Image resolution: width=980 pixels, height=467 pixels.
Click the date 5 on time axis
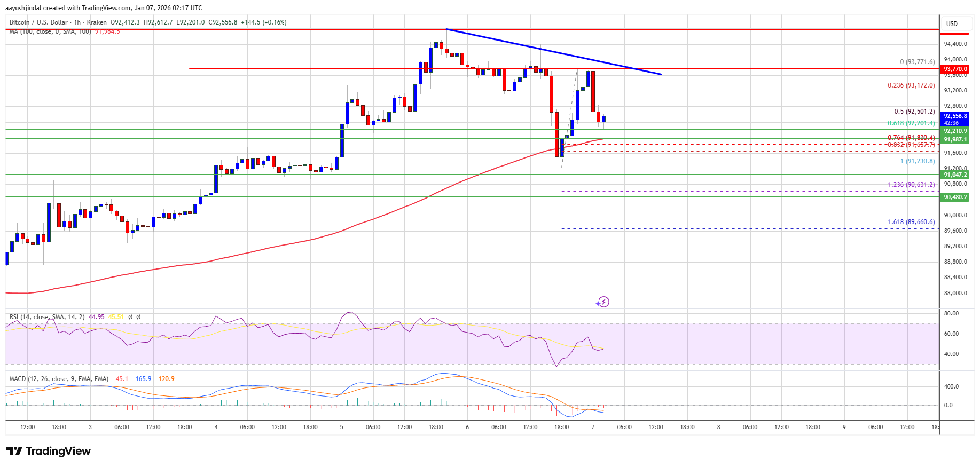[x=342, y=427]
